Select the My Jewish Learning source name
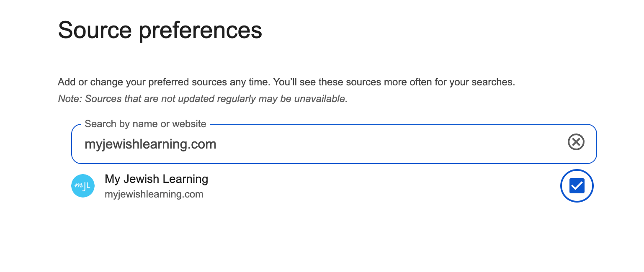Image resolution: width=644 pixels, height=272 pixels. pyautogui.click(x=156, y=179)
